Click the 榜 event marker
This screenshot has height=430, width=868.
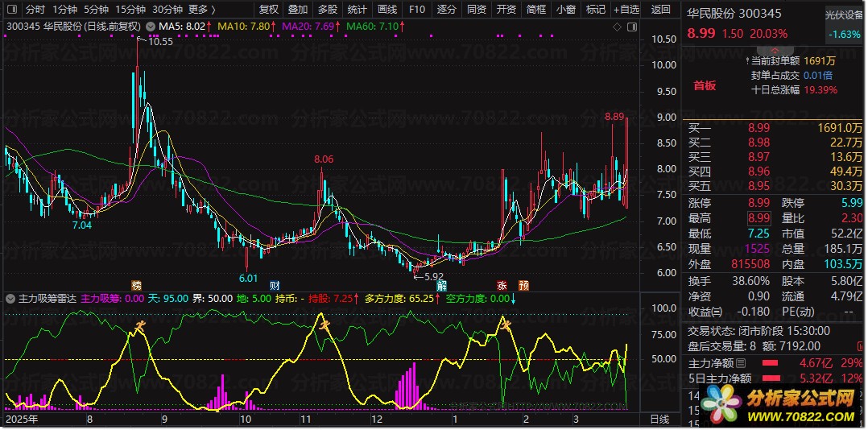136,286
